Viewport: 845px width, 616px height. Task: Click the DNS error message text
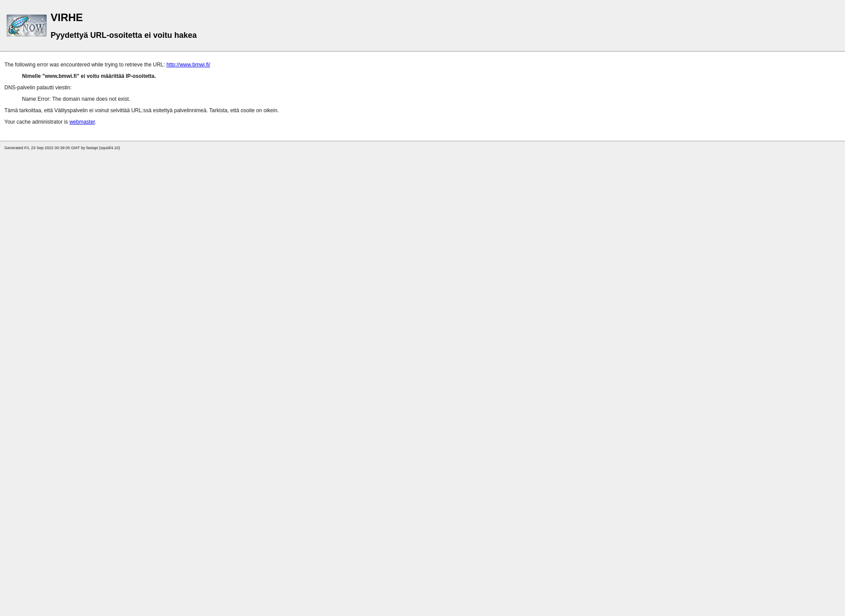[x=75, y=99]
